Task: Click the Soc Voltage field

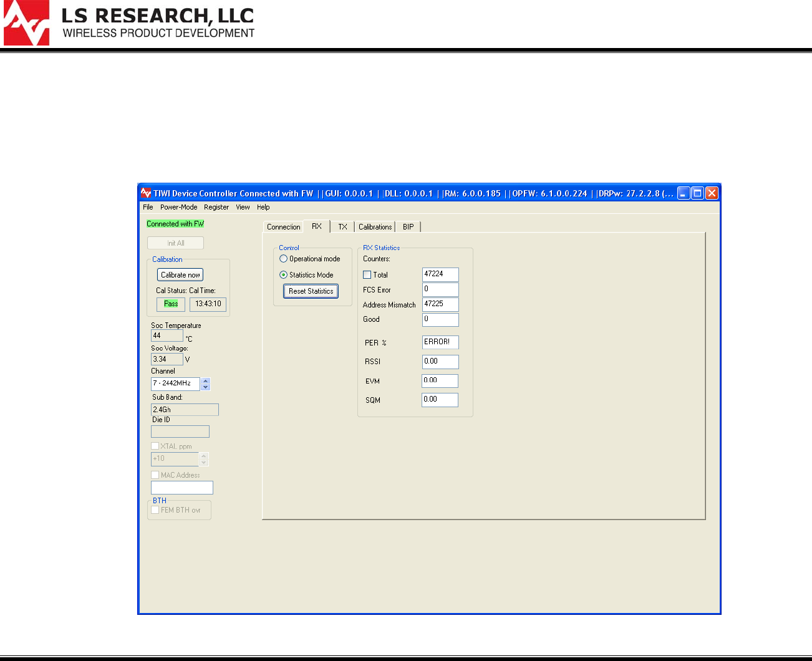Action: 167,359
